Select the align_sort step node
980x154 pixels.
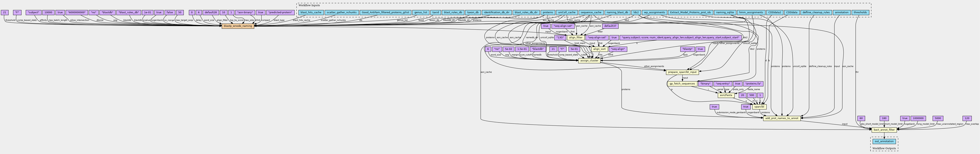pos(599,49)
